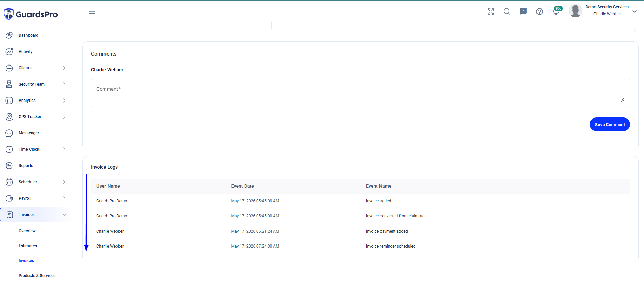Click the Save Comment button
The height and width of the screenshot is (290, 644).
point(610,124)
